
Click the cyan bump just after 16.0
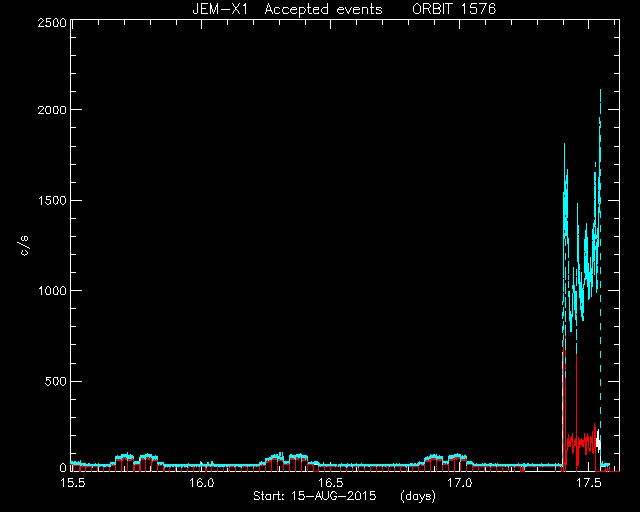point(201,463)
